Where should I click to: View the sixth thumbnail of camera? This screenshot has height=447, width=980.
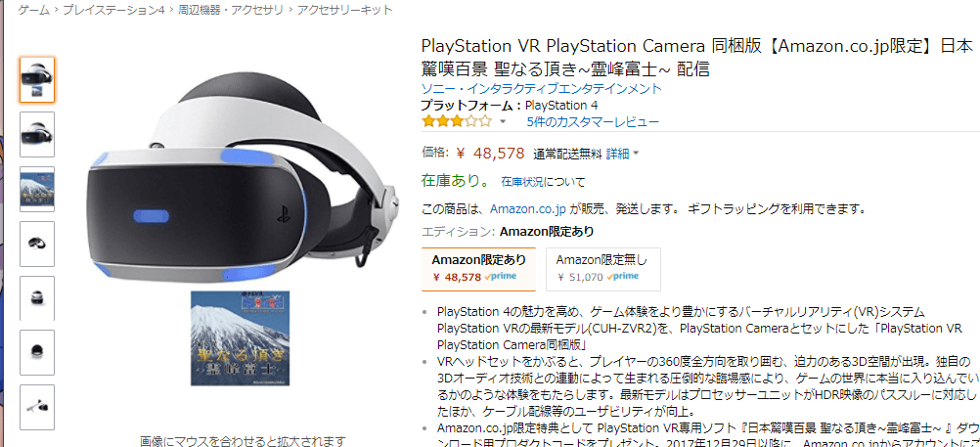point(37,352)
